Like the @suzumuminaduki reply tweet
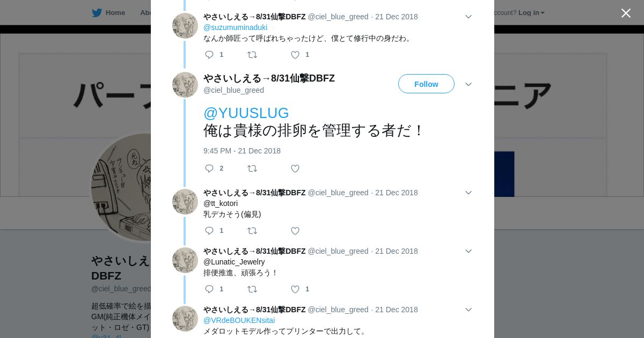The width and height of the screenshot is (644, 338). click(295, 55)
